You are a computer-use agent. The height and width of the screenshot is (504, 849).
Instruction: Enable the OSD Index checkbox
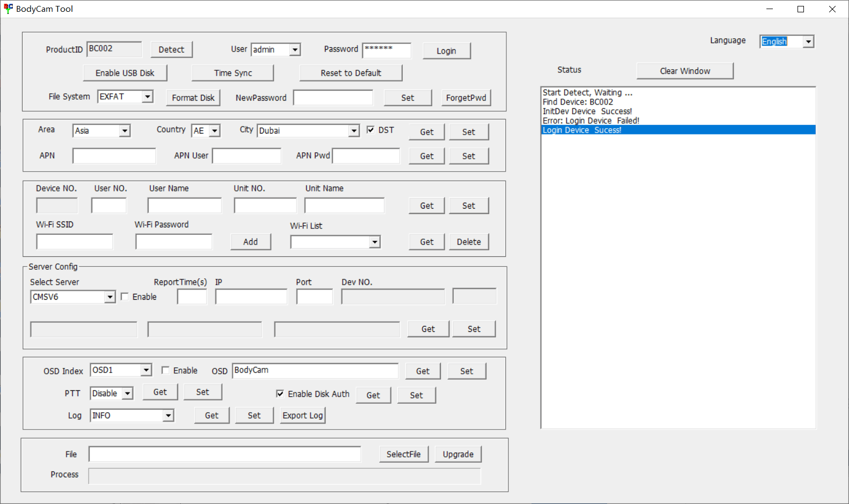pyautogui.click(x=166, y=370)
